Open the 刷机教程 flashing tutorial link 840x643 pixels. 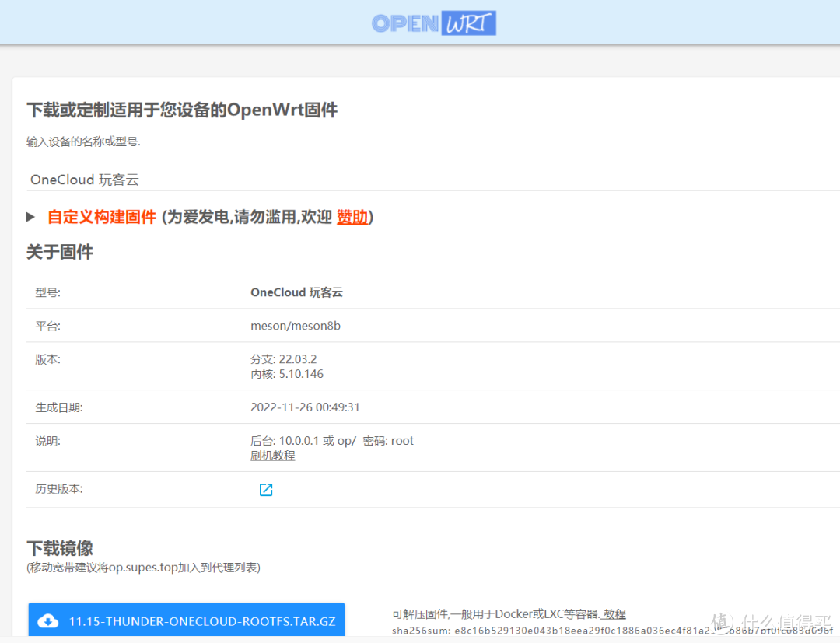pyautogui.click(x=272, y=455)
